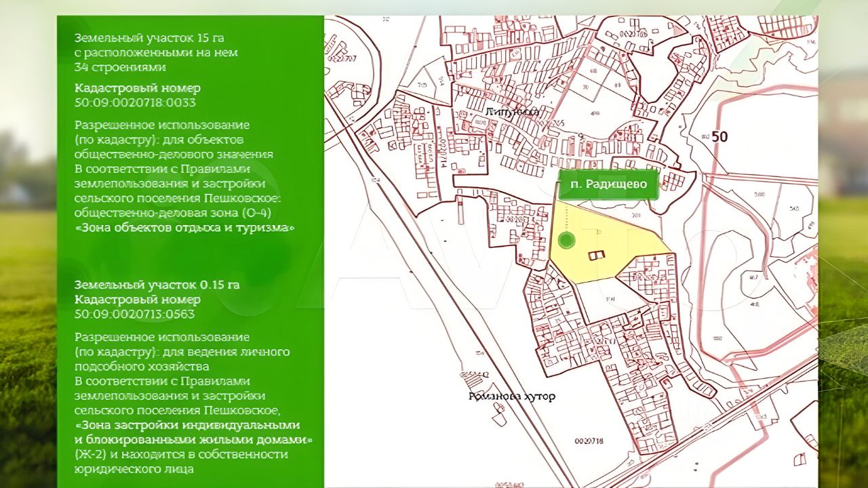Click the «50» region number on map
This screenshot has width=868, height=488.
tap(719, 137)
